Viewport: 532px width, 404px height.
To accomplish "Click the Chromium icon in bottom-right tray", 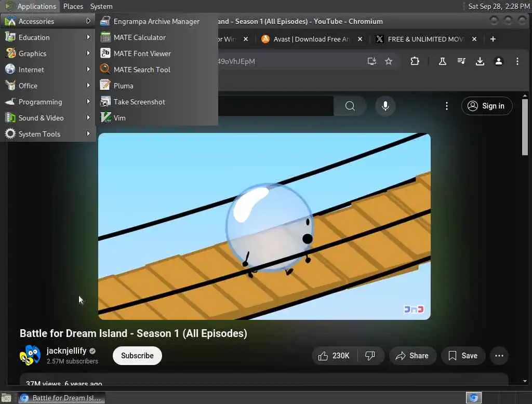I will [x=474, y=398].
